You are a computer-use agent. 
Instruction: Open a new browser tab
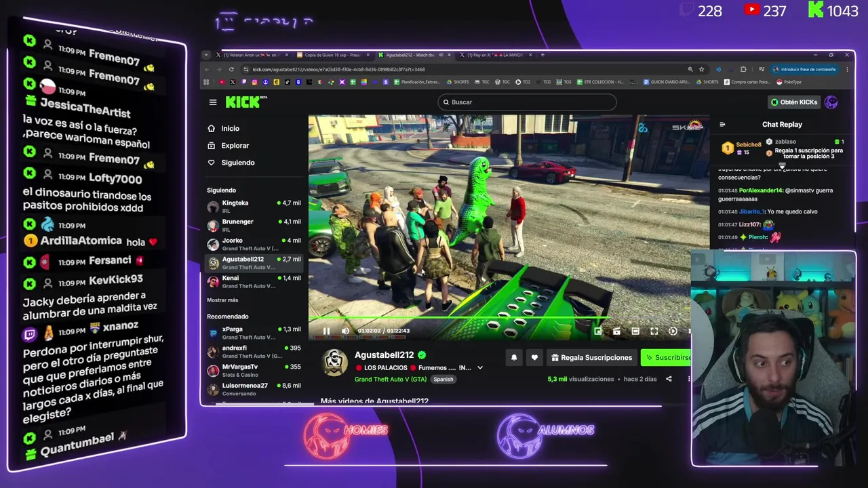[542, 55]
